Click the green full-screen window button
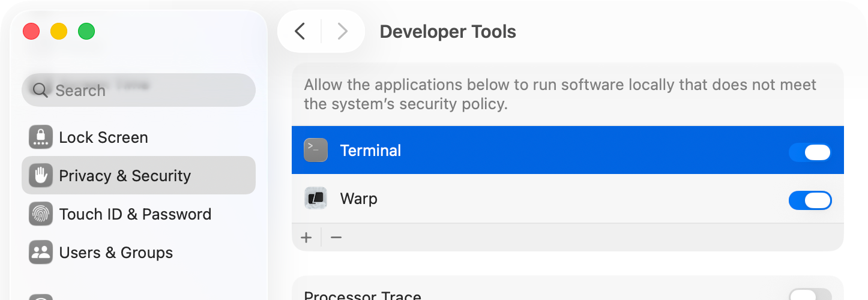868x300 pixels. tap(86, 31)
